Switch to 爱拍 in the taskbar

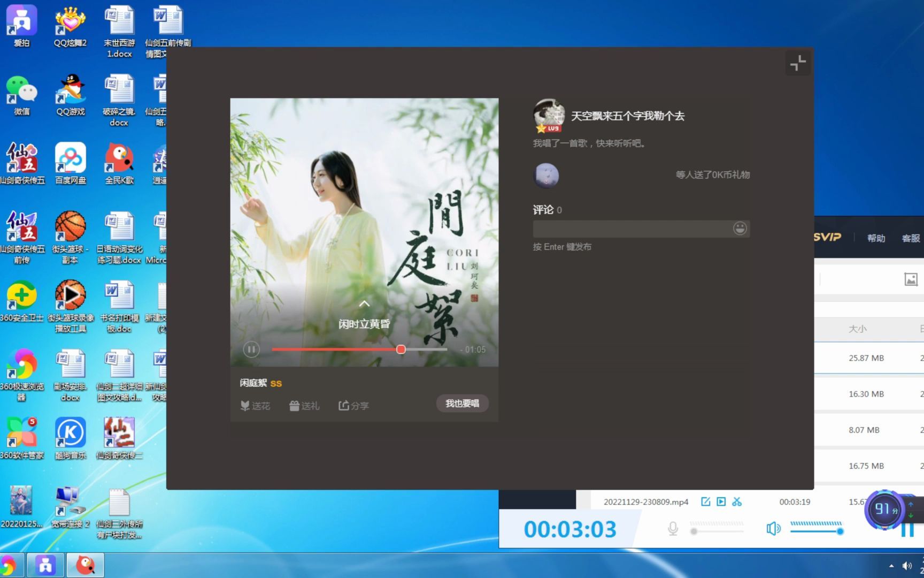(45, 565)
